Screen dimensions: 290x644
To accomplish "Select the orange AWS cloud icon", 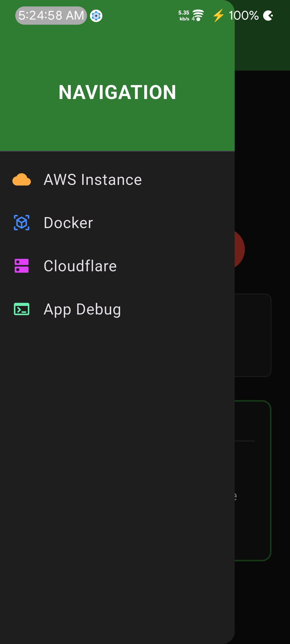I will [22, 179].
